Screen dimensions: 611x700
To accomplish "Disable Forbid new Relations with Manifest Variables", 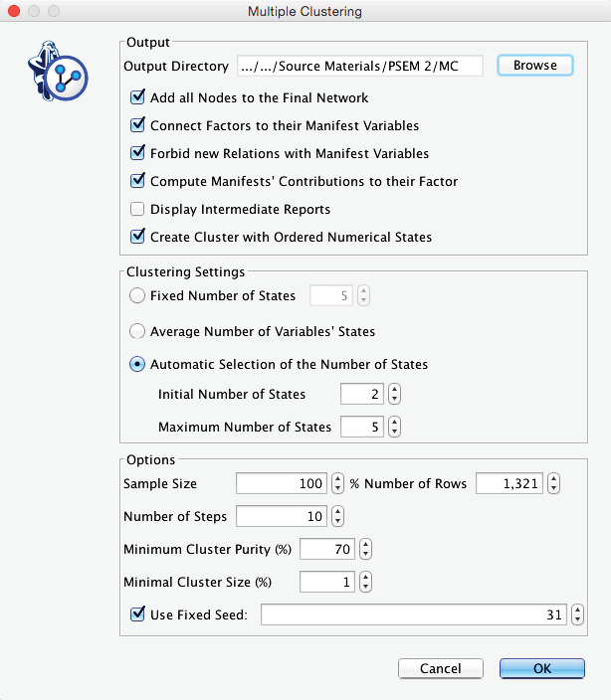I will click(138, 154).
